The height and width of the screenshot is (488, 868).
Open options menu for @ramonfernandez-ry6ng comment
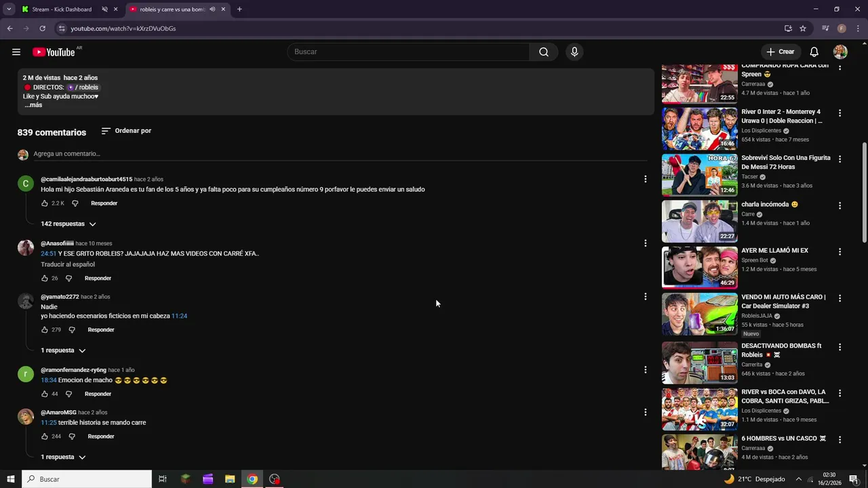645,370
